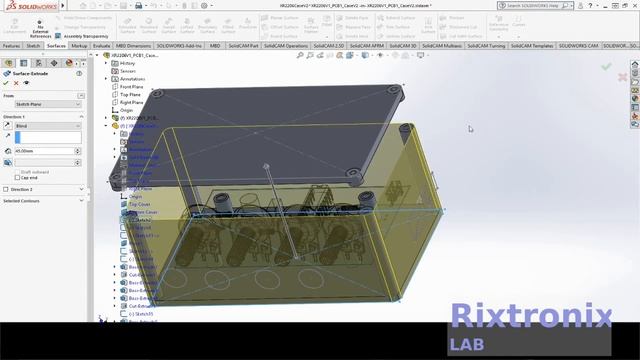Expand the Direction 2 section chevron

pyautogui.click(x=81, y=189)
